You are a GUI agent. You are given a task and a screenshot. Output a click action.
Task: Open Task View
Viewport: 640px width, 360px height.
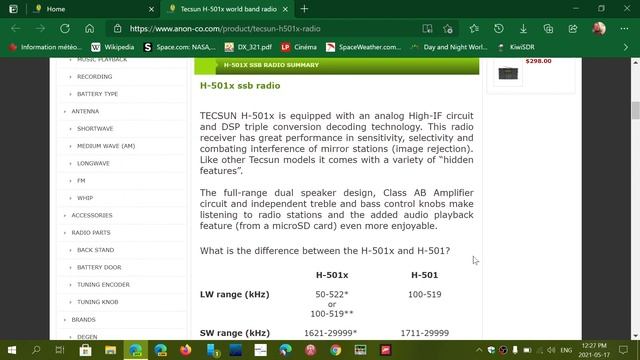[x=60, y=350]
